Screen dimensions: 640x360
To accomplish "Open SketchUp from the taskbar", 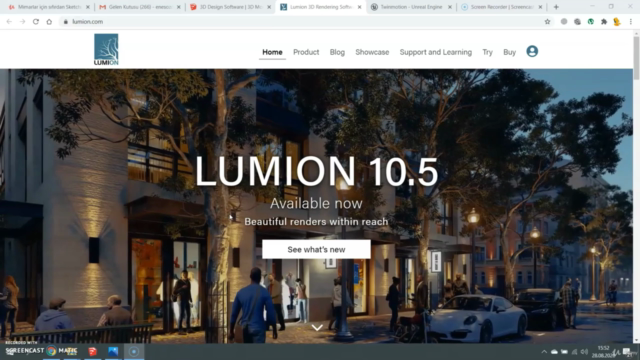I will click(x=93, y=351).
